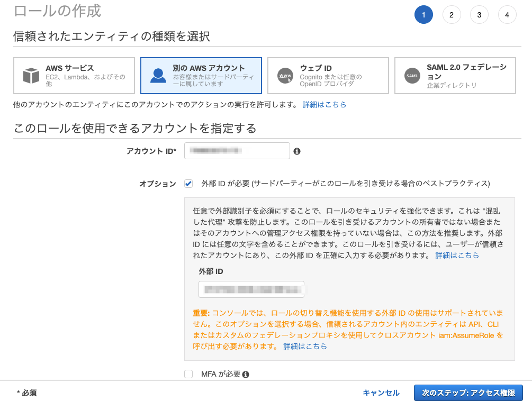Open info icon next to アカウント ID
This screenshot has width=532, height=401.
point(297,151)
